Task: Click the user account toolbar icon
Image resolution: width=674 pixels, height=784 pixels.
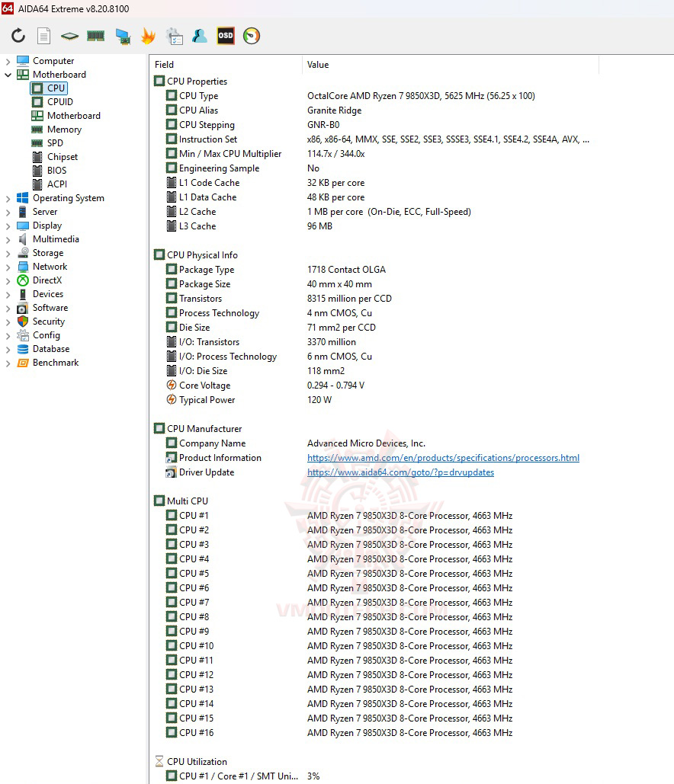Action: pyautogui.click(x=200, y=36)
